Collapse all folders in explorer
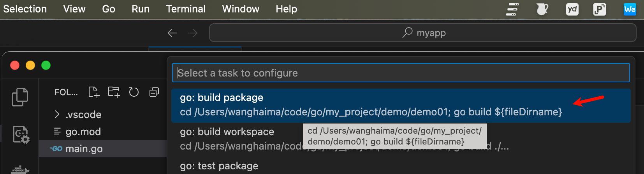 154,92
